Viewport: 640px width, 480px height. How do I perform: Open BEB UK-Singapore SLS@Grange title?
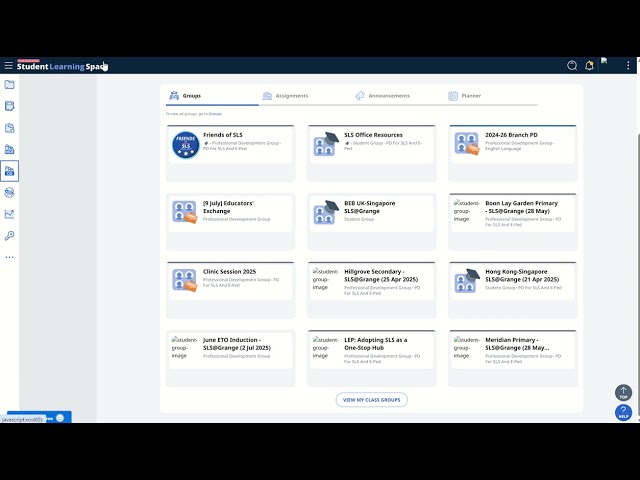370,207
